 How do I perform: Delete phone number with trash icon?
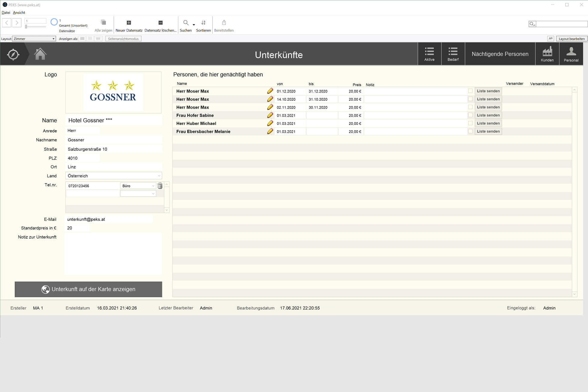click(160, 186)
